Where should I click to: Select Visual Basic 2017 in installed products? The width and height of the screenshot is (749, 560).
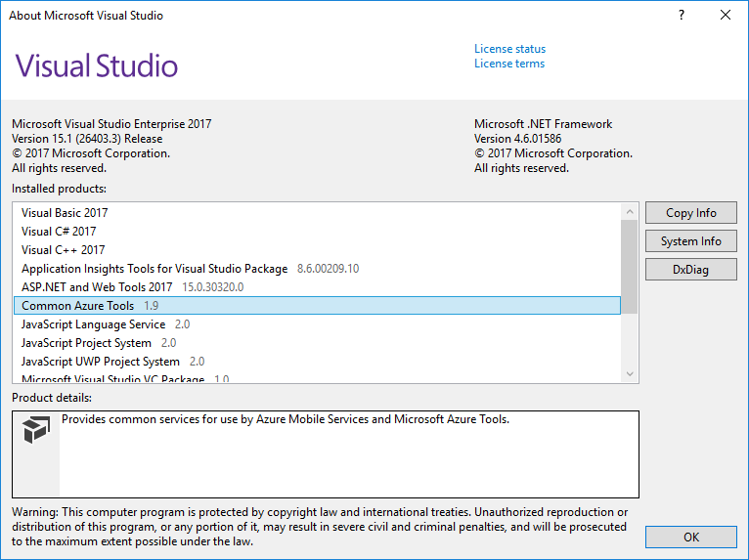point(317,212)
